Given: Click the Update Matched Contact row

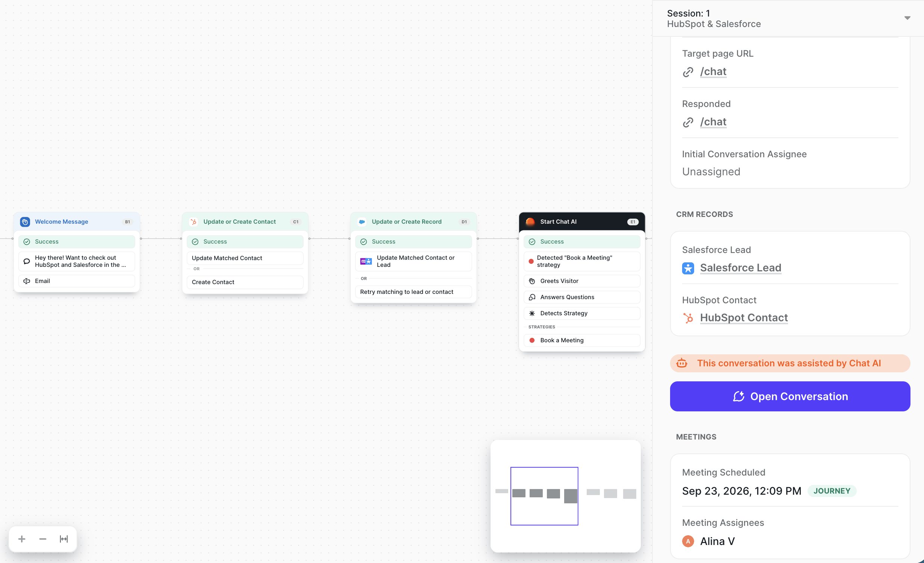Looking at the screenshot, I should tap(245, 258).
